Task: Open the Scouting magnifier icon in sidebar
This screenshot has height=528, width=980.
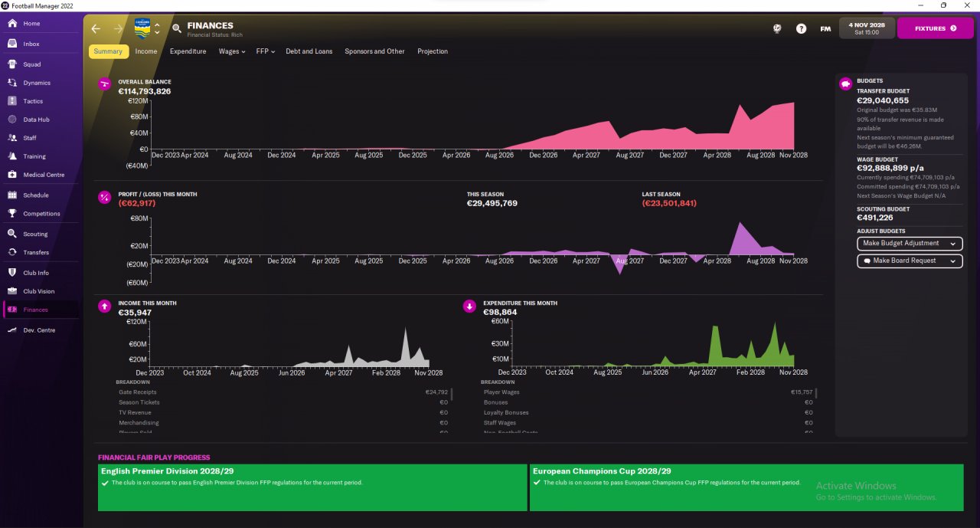Action: pos(12,234)
